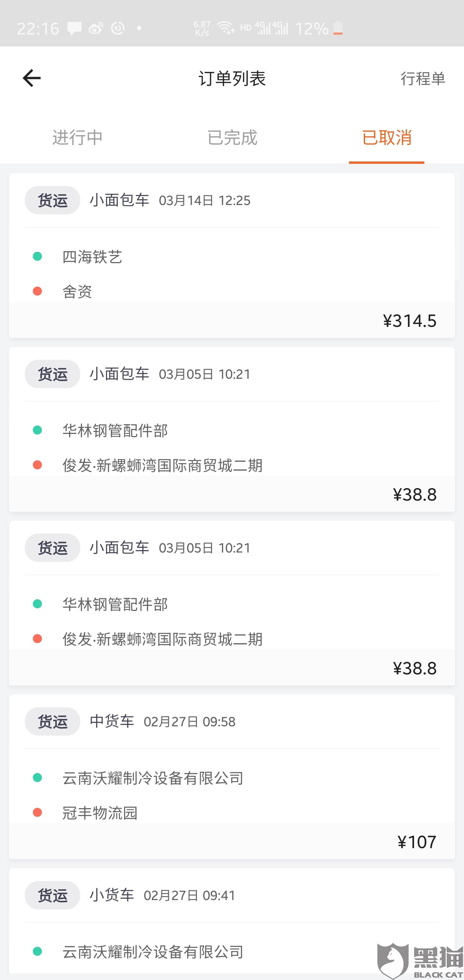This screenshot has height=980, width=464.
Task: Tap the red dot beside 冠丰物流园
Action: click(x=37, y=813)
